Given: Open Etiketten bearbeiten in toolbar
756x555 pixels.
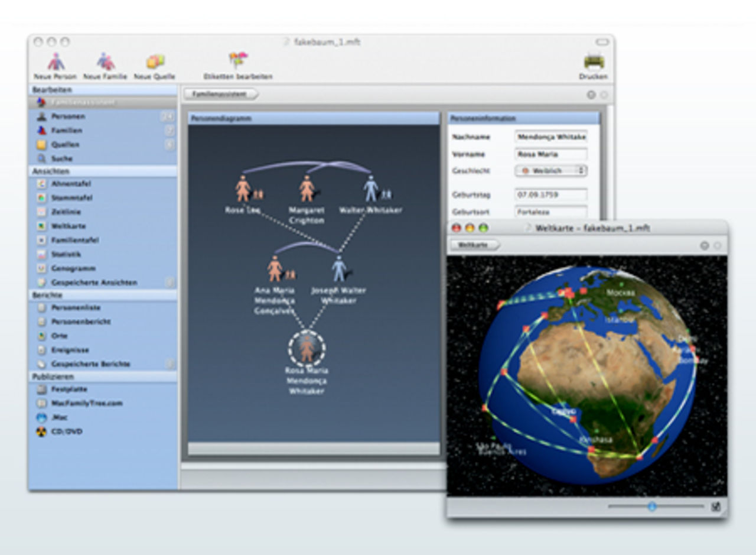Looking at the screenshot, I should point(238,61).
